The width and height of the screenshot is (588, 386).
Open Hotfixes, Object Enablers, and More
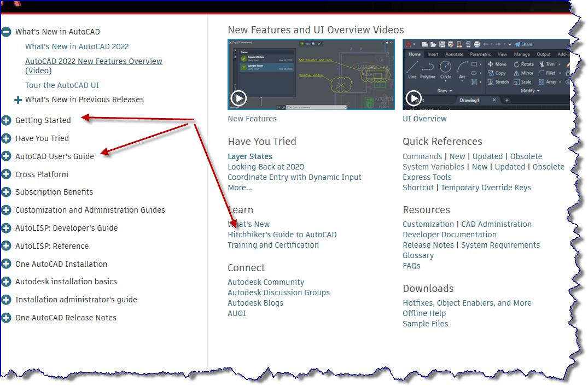tap(467, 303)
